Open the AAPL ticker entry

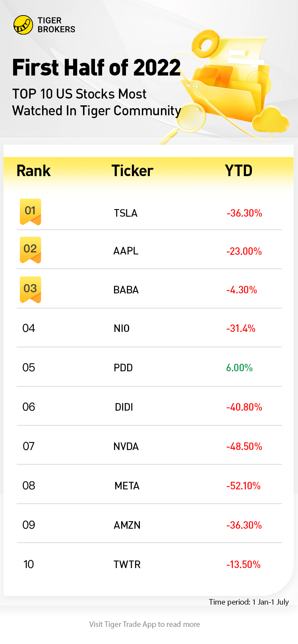pyautogui.click(x=126, y=251)
